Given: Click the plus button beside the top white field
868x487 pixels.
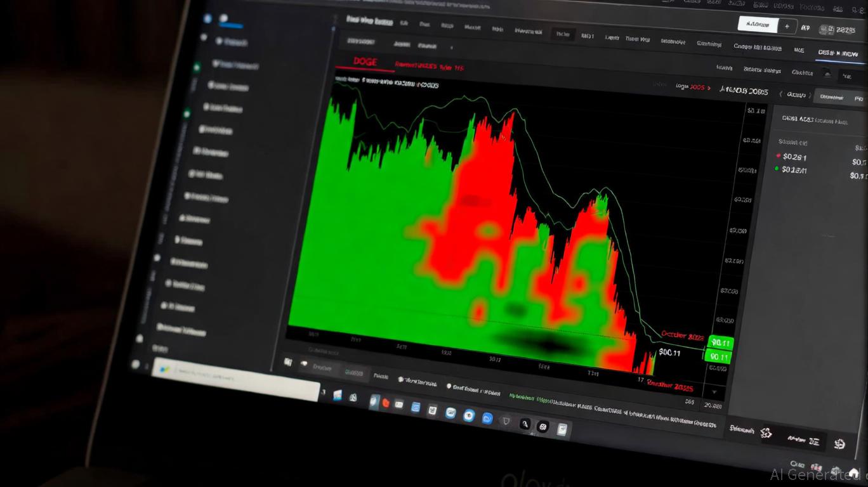Looking at the screenshot, I should tap(787, 27).
